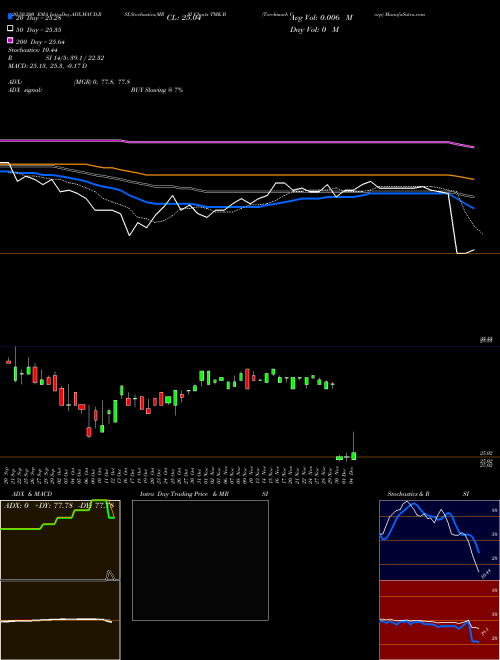Click the '(MGR) 0, 77.8, 77.8' ADX values
Screen dimensions: 500x660
click(101, 82)
